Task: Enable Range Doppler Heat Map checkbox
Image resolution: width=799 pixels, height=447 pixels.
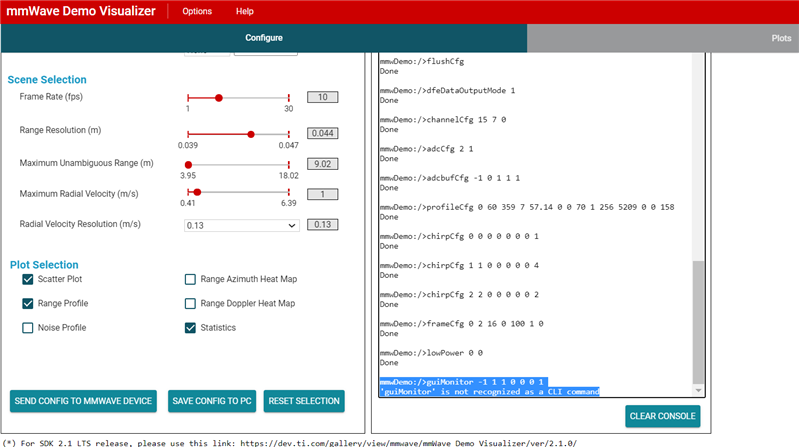Action: (x=190, y=304)
